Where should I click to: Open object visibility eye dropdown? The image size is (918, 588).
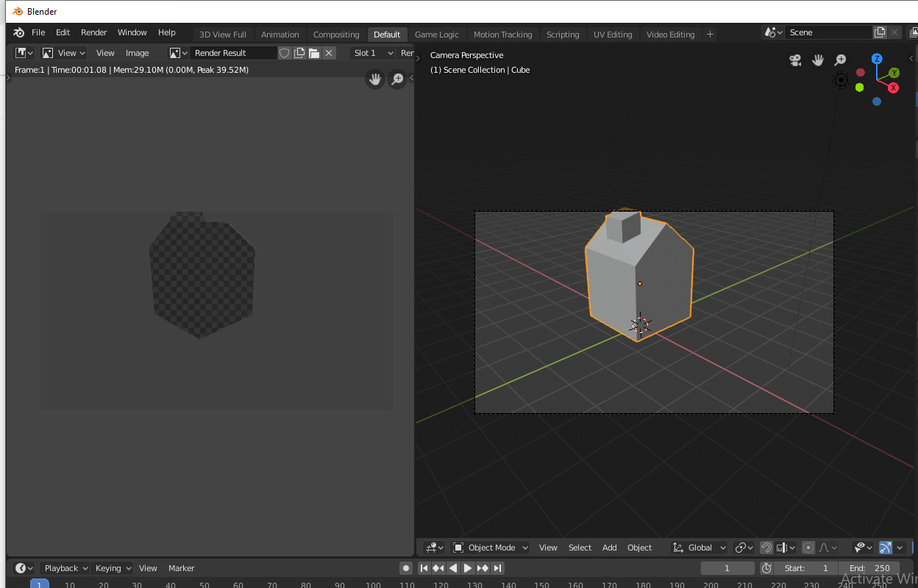[862, 548]
